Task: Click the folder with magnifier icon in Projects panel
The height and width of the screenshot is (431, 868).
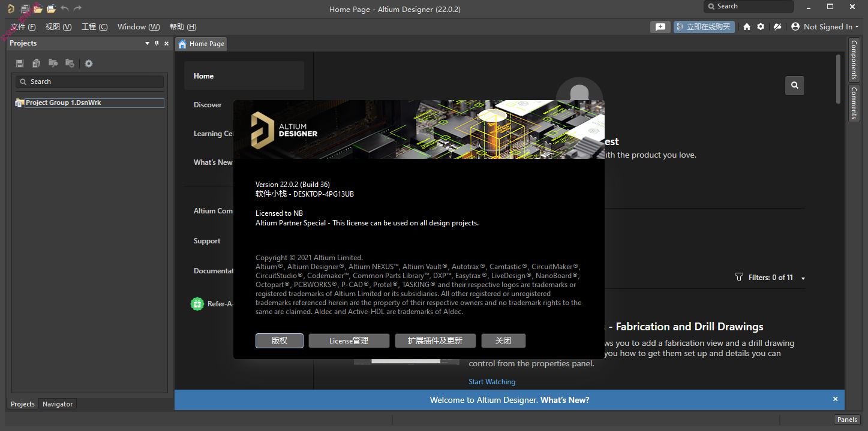Action: point(53,64)
